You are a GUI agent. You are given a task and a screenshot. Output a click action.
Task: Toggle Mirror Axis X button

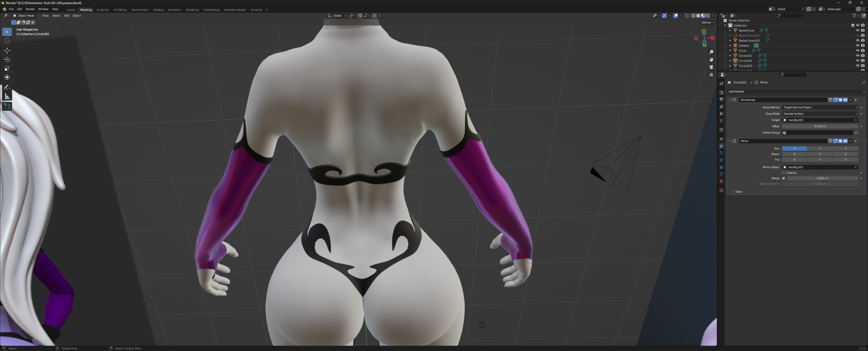click(794, 148)
